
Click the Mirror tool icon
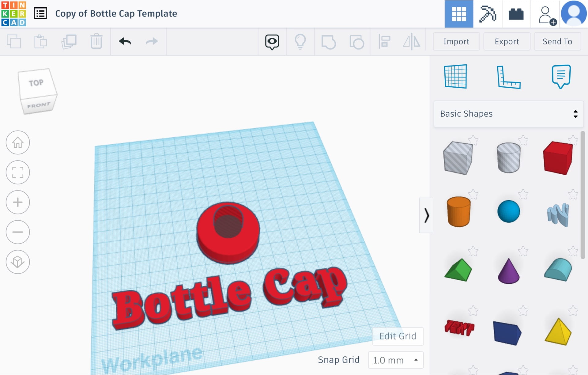point(412,42)
